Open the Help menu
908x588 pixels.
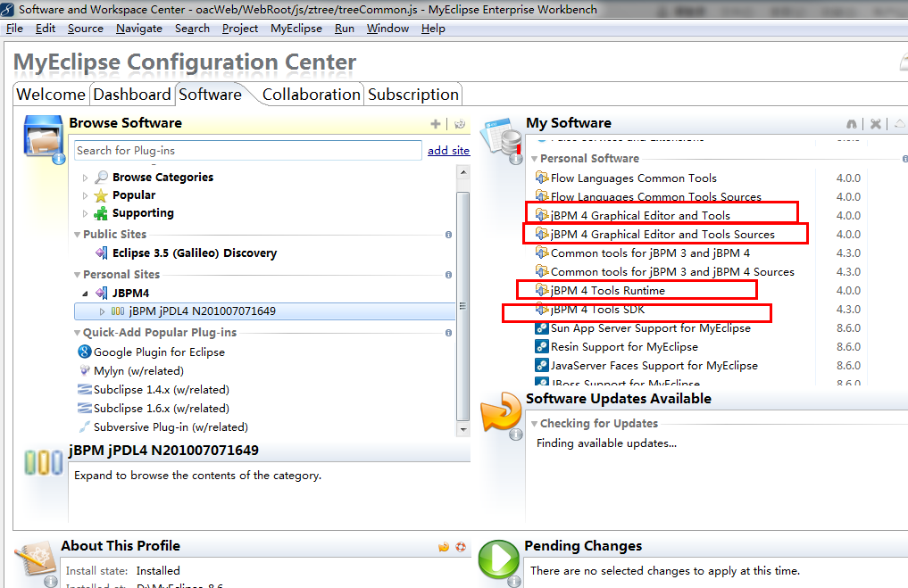coord(433,29)
